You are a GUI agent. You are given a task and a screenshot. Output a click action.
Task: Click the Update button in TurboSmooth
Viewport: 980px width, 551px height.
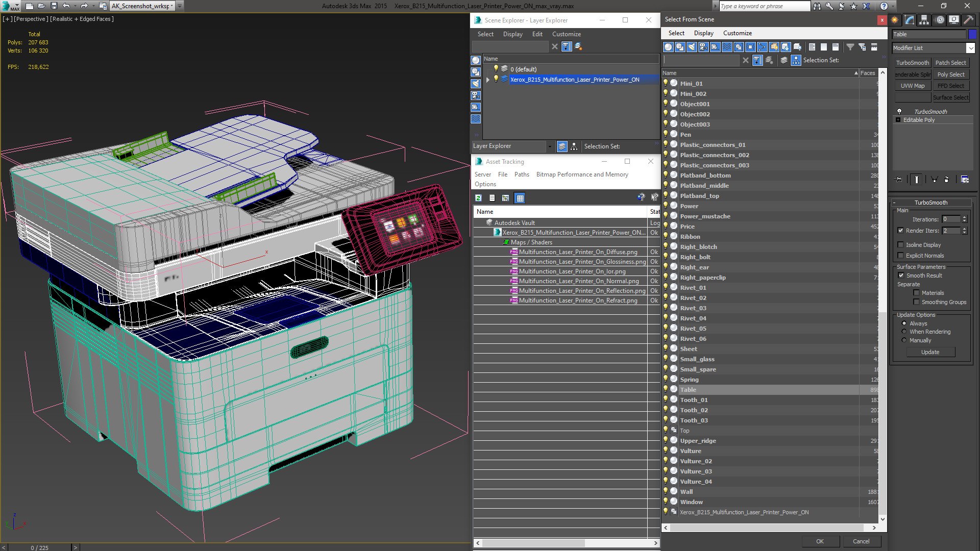[930, 352]
